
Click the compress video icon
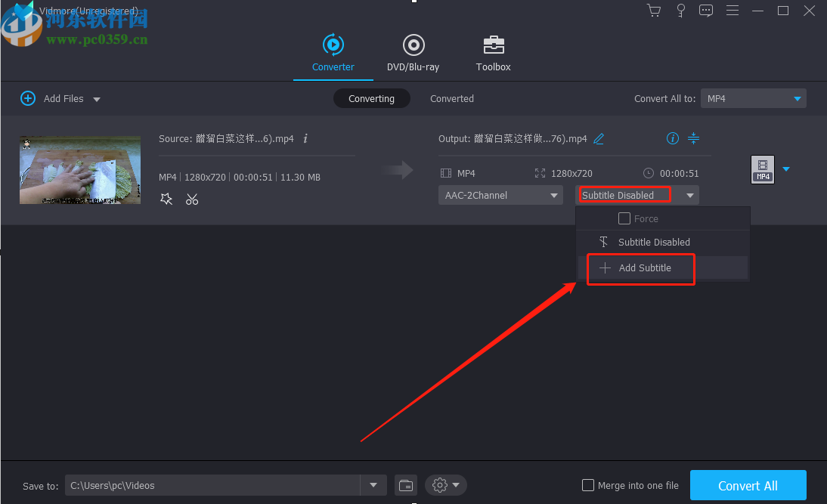coord(693,138)
